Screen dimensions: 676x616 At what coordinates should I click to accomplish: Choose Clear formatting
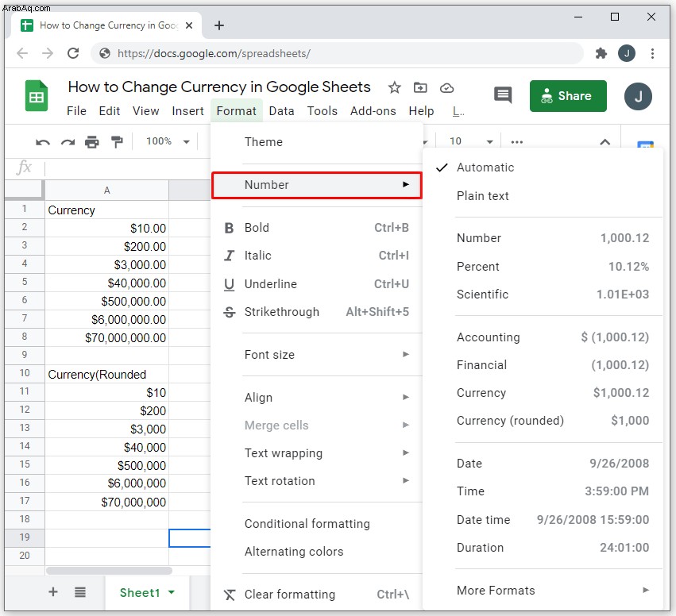(316, 595)
